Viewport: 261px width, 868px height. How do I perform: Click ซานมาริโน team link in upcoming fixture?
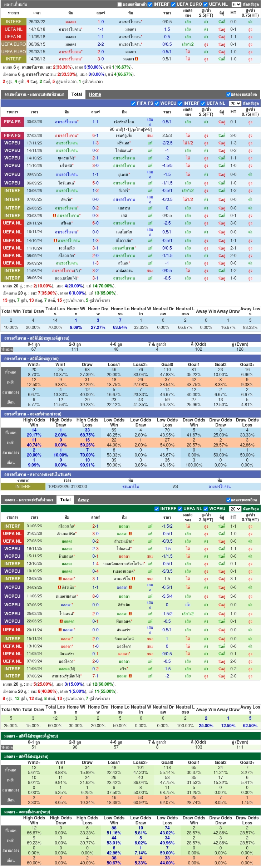[130, 487]
